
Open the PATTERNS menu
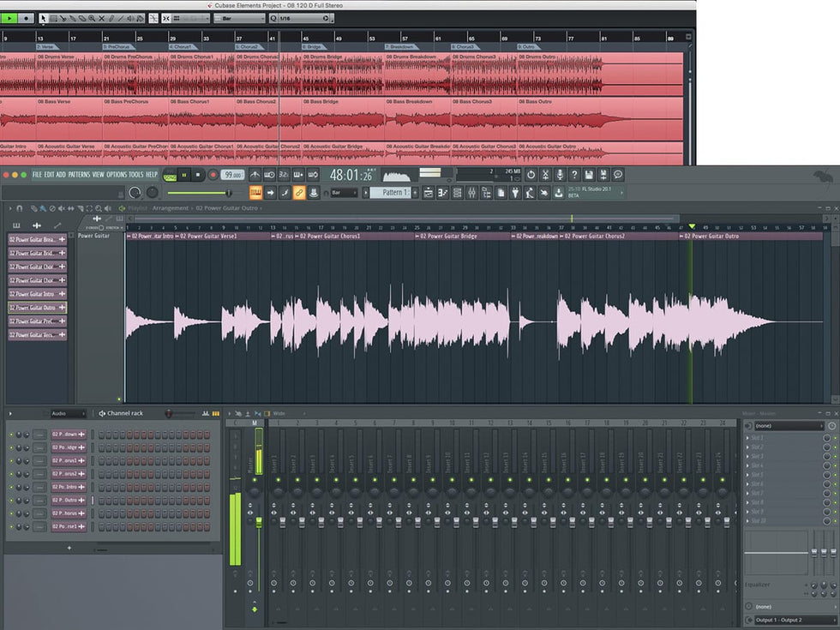(x=79, y=175)
